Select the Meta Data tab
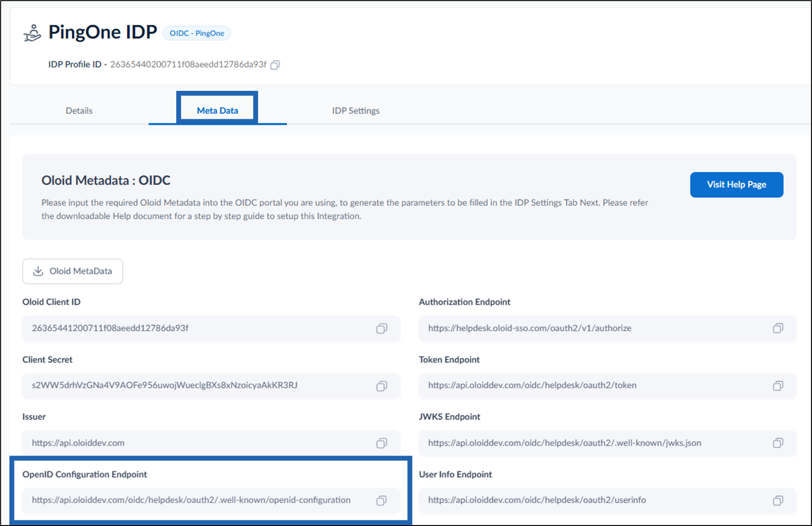 pyautogui.click(x=217, y=110)
